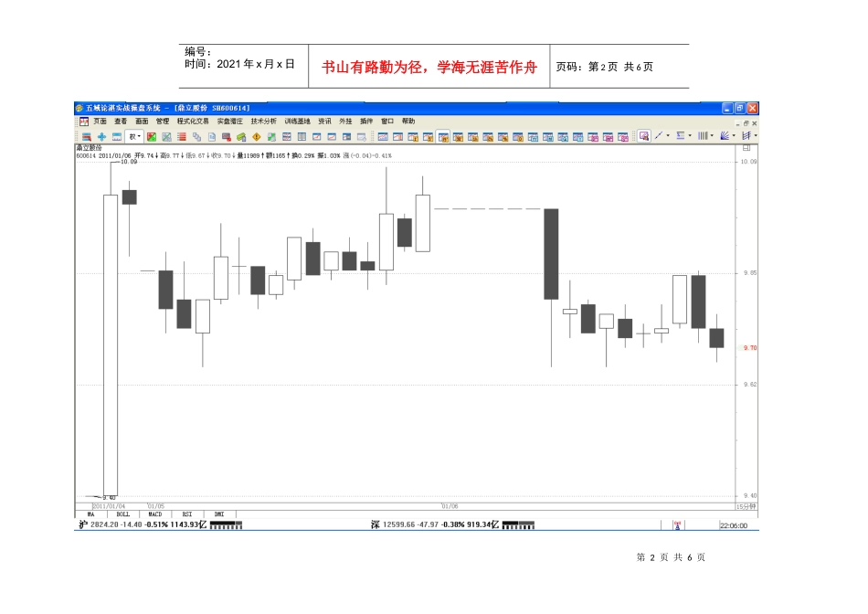
Task: Click the 9.70 current price label
Action: pos(749,348)
